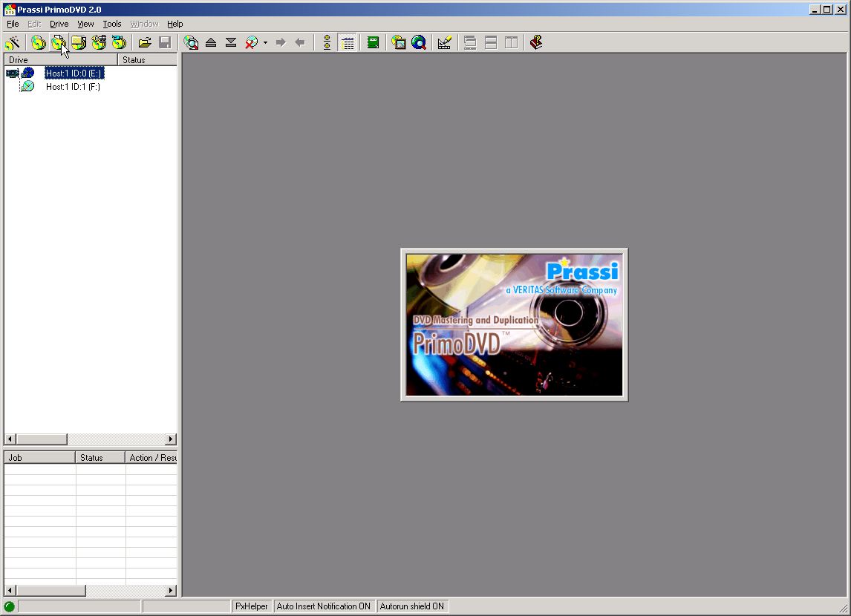Select drive Host:1 ID:1 (F:)
The width and height of the screenshot is (851, 616).
point(74,87)
